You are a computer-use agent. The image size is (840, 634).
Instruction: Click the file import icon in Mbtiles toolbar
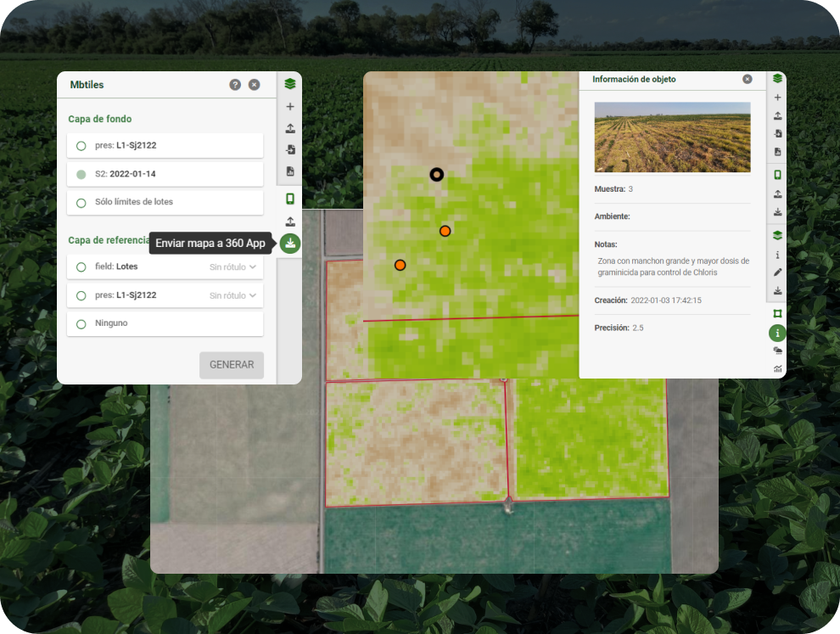(290, 149)
